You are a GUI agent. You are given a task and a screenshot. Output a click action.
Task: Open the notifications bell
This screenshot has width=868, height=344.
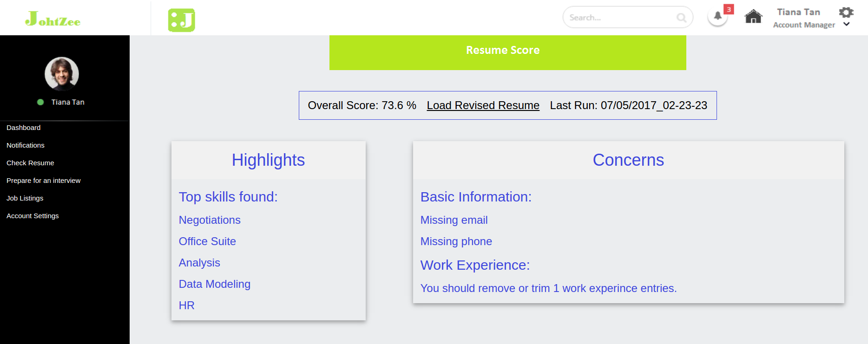click(x=717, y=16)
